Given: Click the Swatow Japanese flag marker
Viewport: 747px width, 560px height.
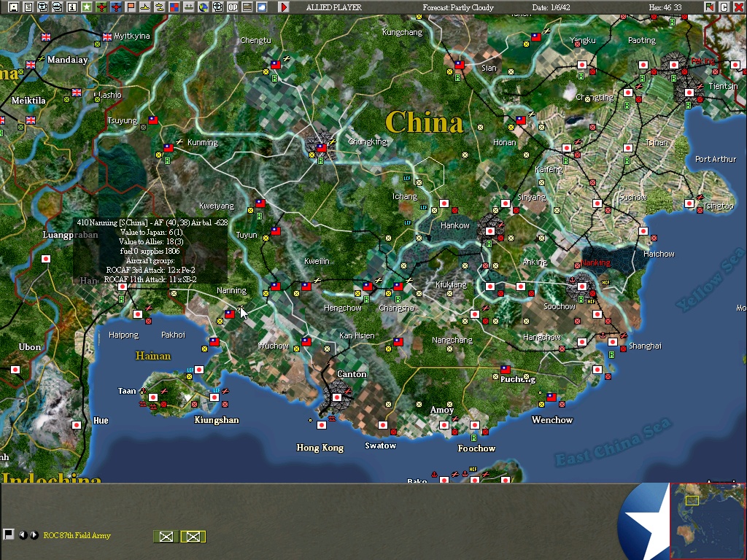Looking at the screenshot, I should click(x=382, y=425).
